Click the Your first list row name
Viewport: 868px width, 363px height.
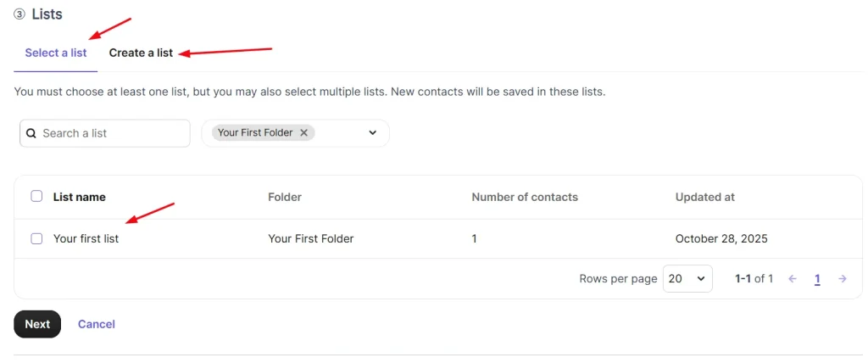(x=86, y=238)
